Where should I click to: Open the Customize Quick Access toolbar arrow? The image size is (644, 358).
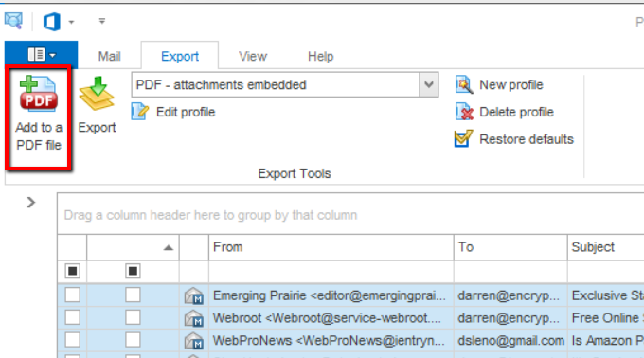102,21
